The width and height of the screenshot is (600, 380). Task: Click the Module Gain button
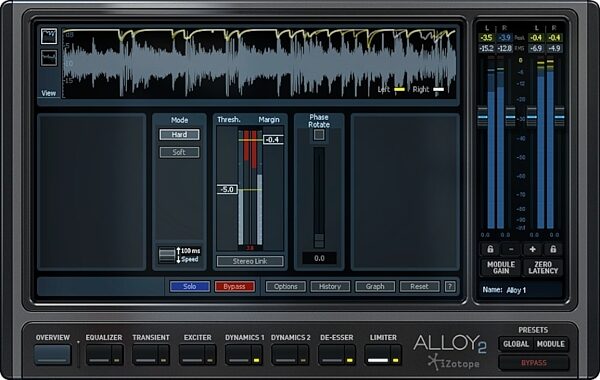click(501, 267)
